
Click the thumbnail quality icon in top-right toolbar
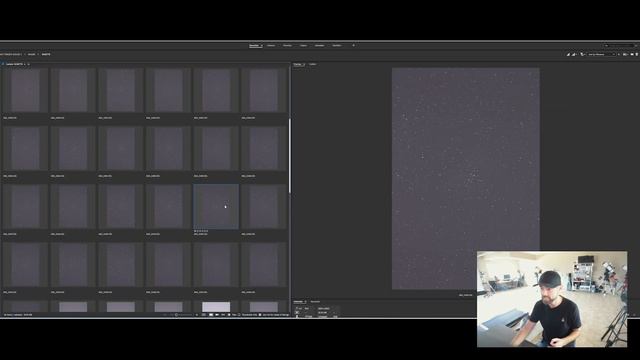pyautogui.click(x=573, y=54)
